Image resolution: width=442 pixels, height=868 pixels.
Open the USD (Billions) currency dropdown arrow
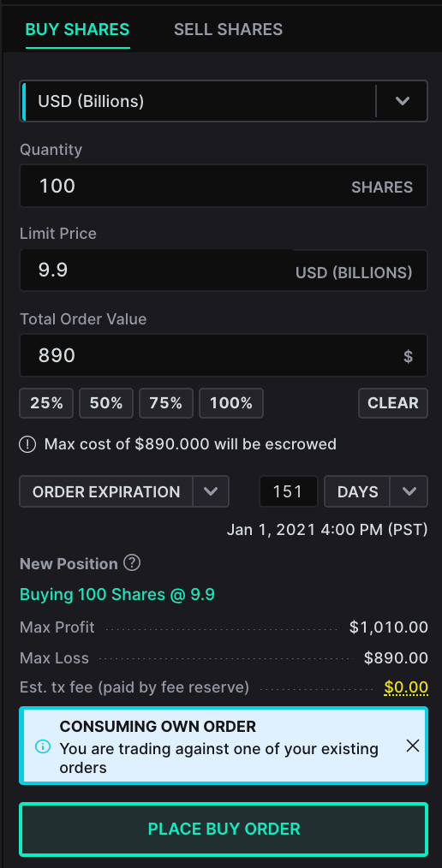click(402, 101)
